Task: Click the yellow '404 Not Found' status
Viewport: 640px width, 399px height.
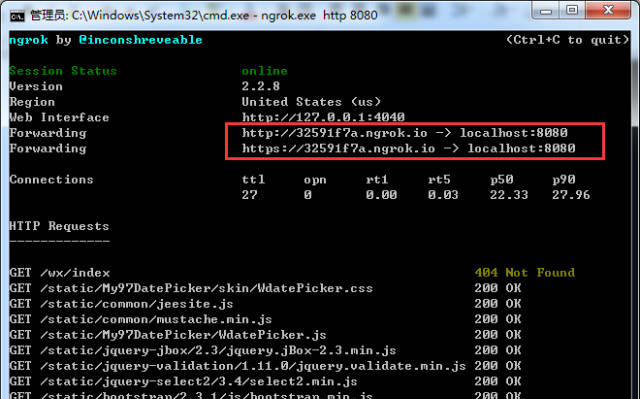Action: (524, 273)
